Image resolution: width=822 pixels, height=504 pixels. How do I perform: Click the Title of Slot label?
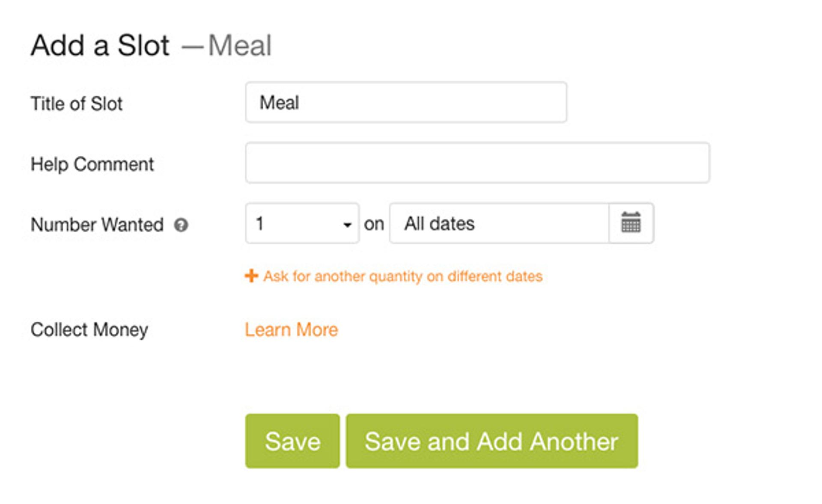tap(77, 104)
